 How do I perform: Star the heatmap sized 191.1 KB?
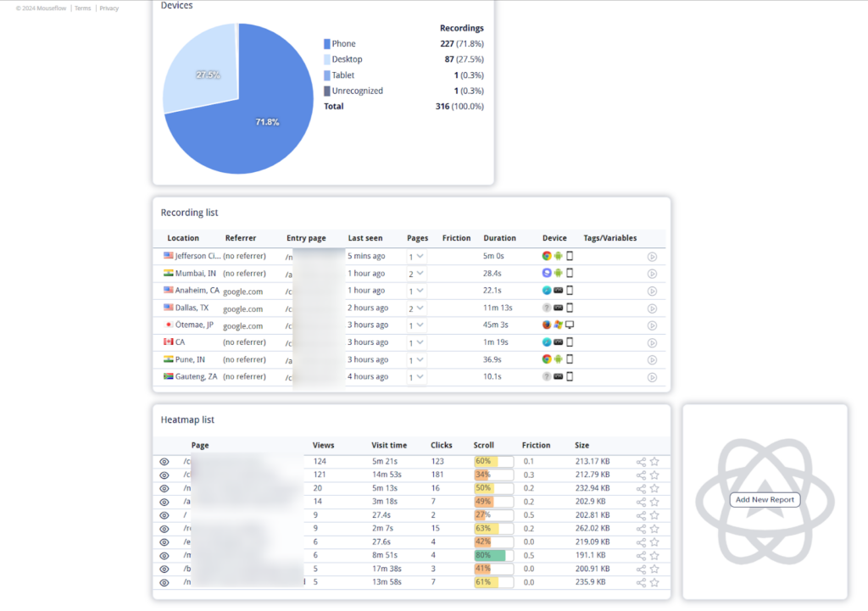pyautogui.click(x=654, y=556)
